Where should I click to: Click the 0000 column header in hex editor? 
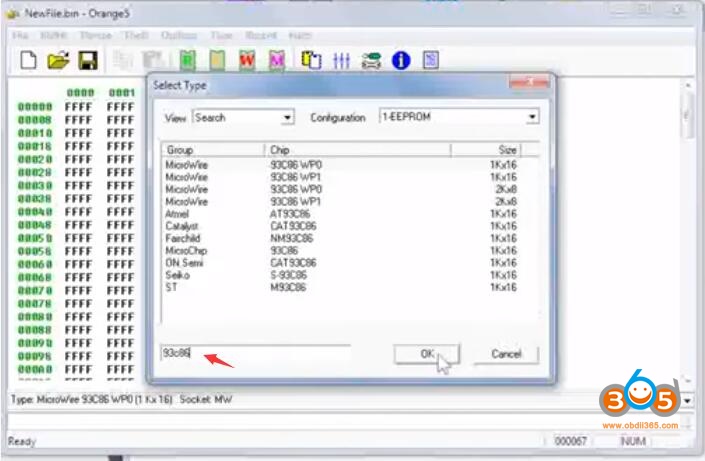(80, 93)
